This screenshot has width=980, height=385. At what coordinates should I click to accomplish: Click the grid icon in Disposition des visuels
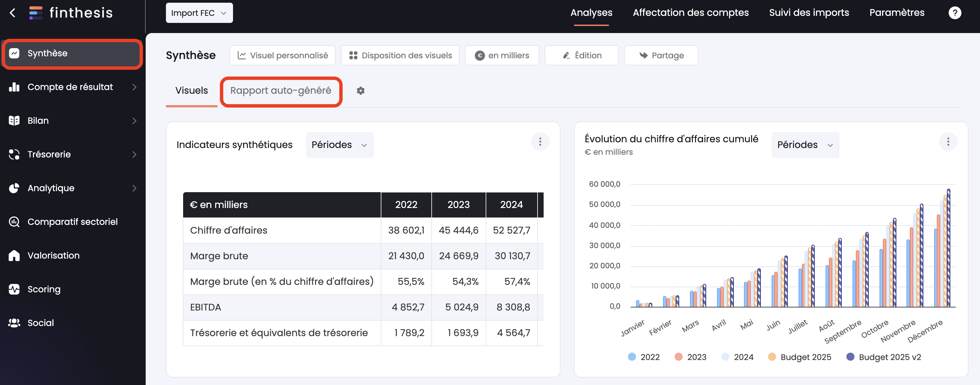353,56
